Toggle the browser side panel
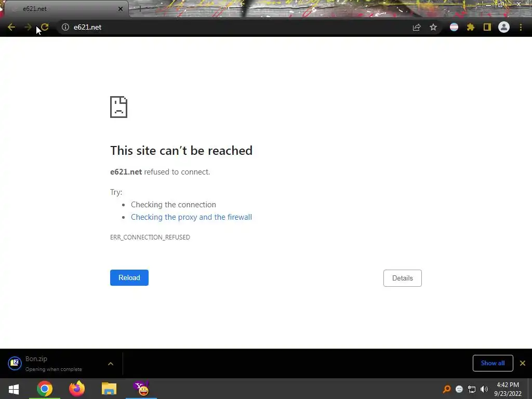Screen dimensions: 532x399 pos(487,27)
